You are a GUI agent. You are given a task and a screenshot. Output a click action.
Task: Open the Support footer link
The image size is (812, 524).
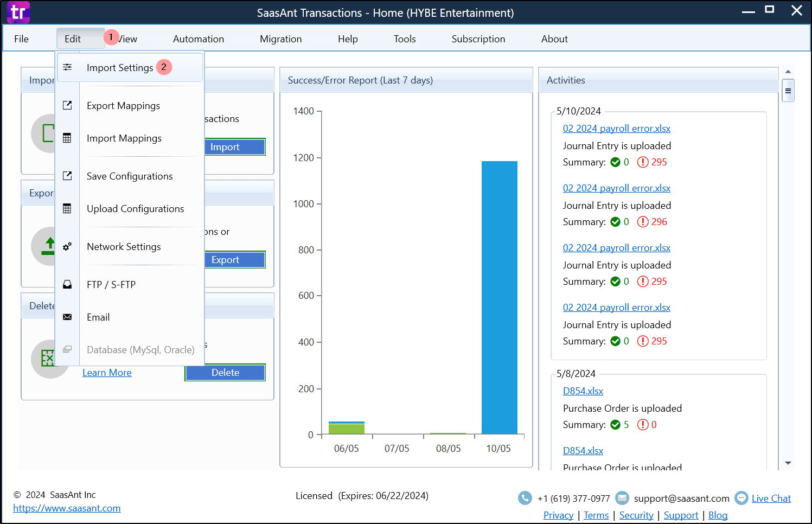[681, 515]
